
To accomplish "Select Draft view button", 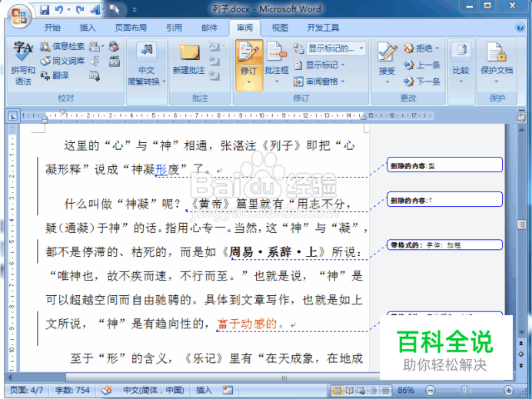I will tap(385, 391).
